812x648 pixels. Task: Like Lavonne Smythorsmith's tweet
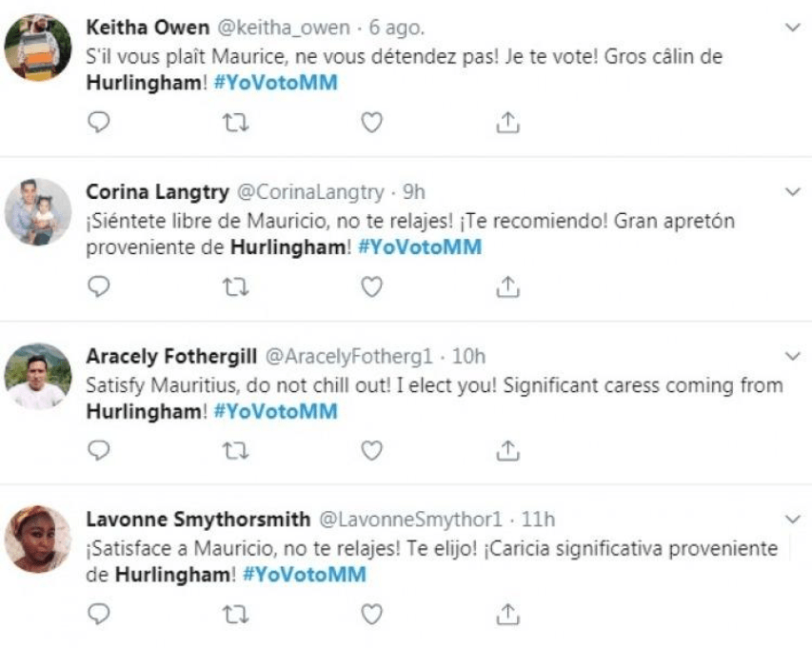[372, 613]
